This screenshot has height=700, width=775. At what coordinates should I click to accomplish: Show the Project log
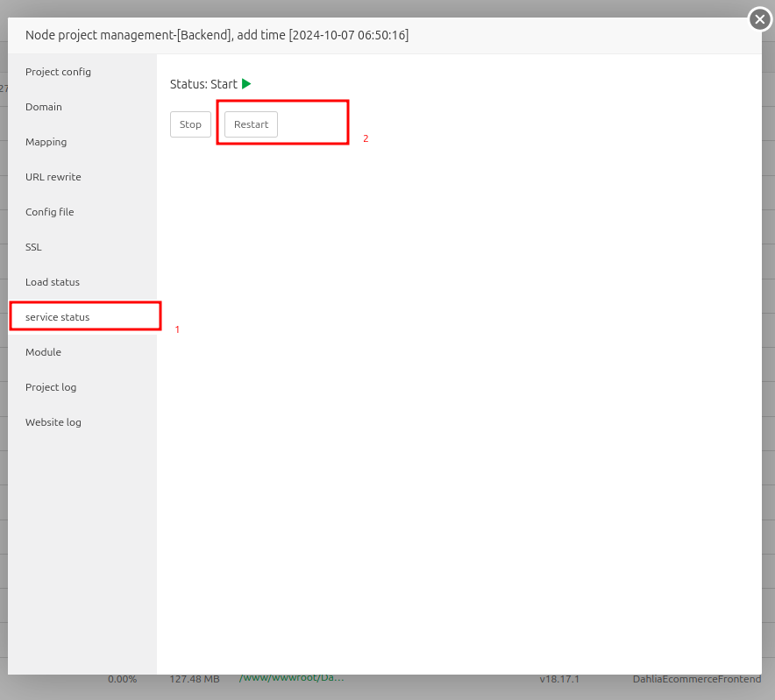pos(51,387)
